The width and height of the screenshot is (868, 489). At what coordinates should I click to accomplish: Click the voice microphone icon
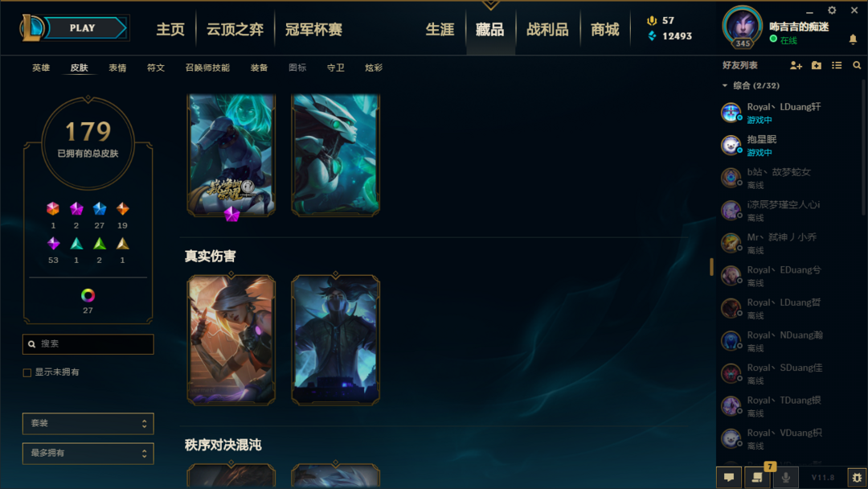tap(785, 477)
